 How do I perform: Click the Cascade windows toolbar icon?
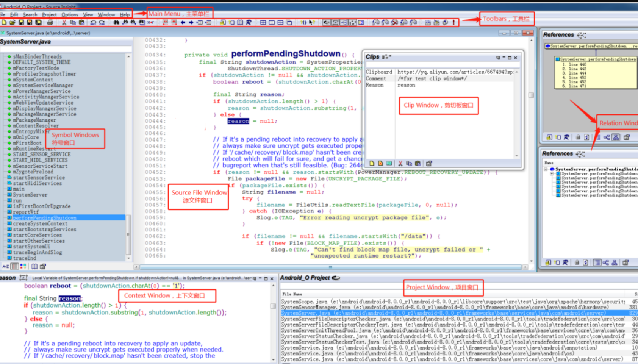click(289, 22)
